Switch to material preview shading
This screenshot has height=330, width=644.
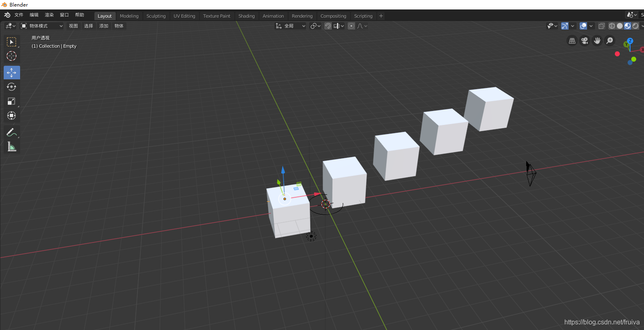(628, 26)
